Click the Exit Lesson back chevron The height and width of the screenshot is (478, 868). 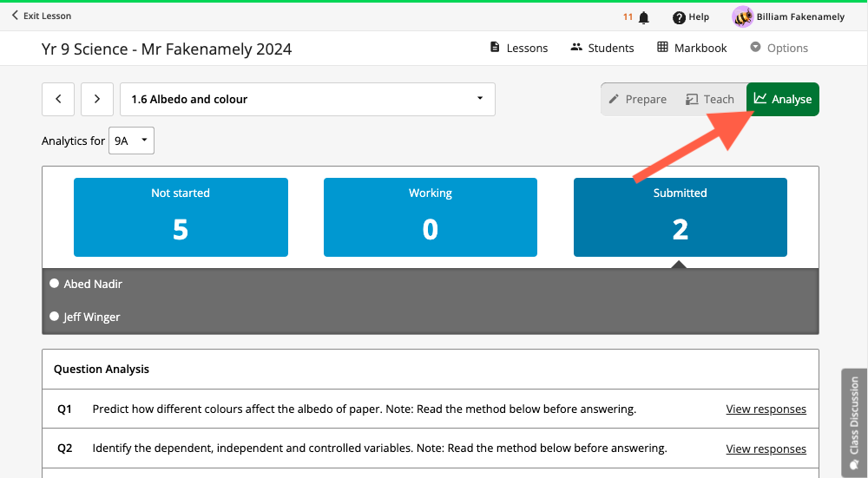[x=15, y=16]
